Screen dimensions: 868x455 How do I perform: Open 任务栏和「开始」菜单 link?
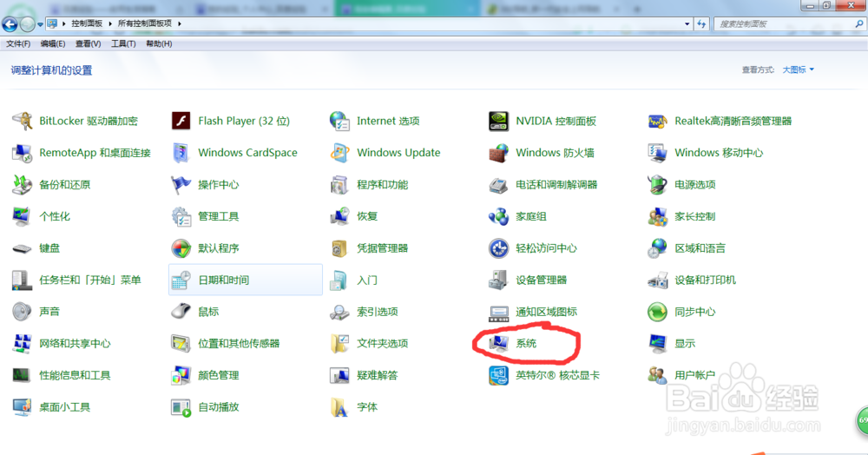click(x=90, y=280)
